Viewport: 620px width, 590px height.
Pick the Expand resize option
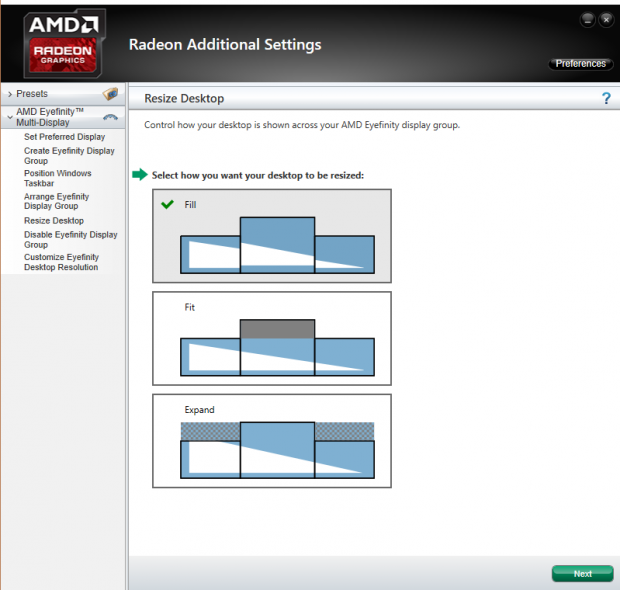click(272, 441)
